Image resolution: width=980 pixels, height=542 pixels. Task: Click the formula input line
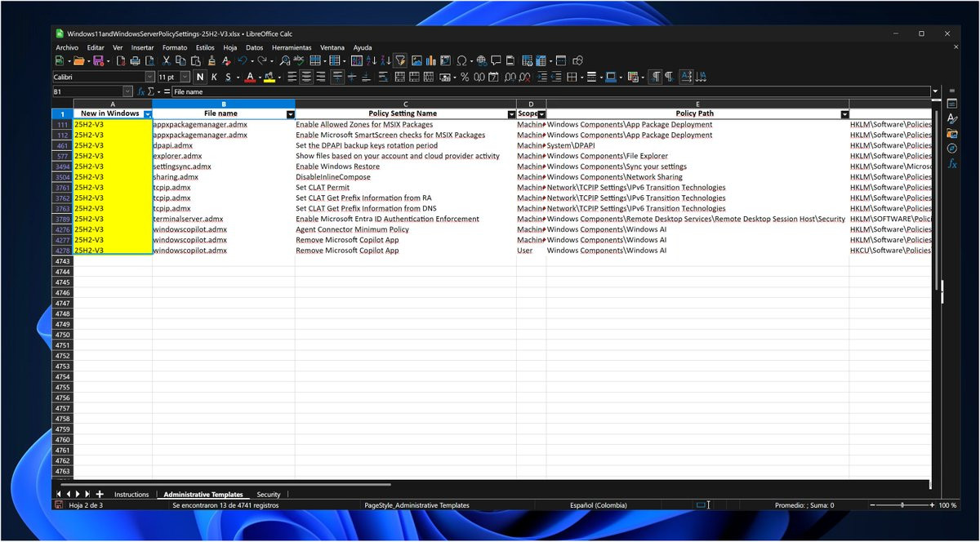[x=550, y=92]
